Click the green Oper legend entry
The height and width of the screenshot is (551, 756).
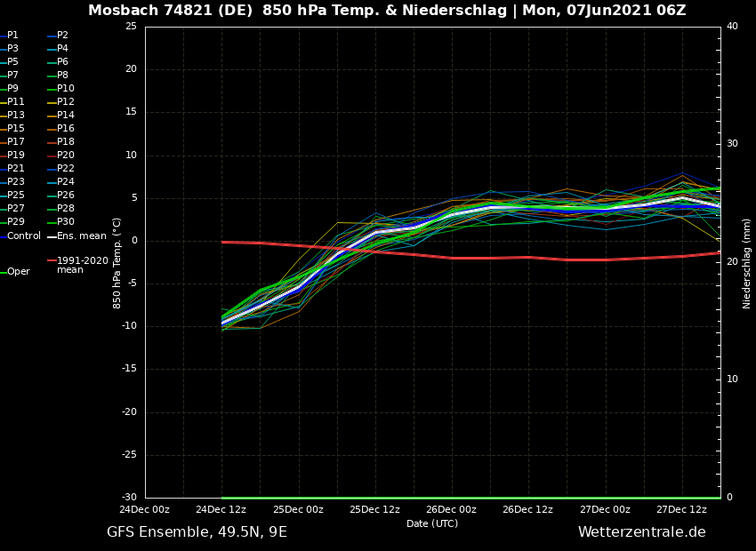pos(18,272)
